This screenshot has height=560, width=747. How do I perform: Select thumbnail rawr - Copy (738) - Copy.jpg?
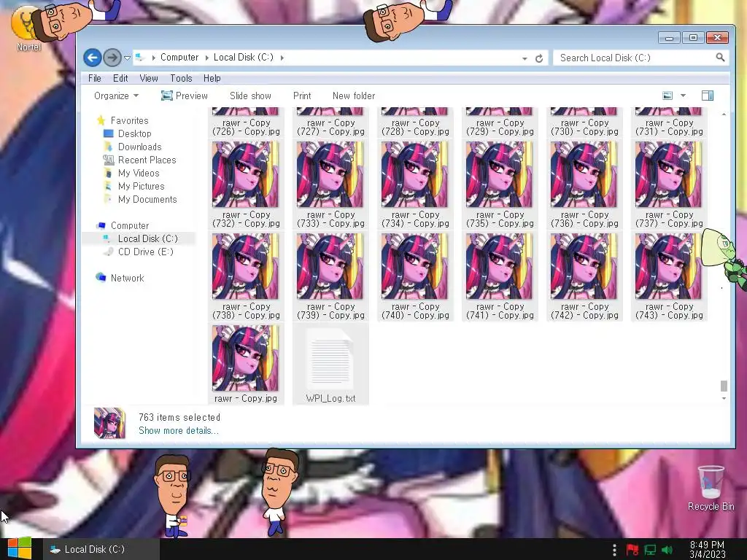point(245,266)
